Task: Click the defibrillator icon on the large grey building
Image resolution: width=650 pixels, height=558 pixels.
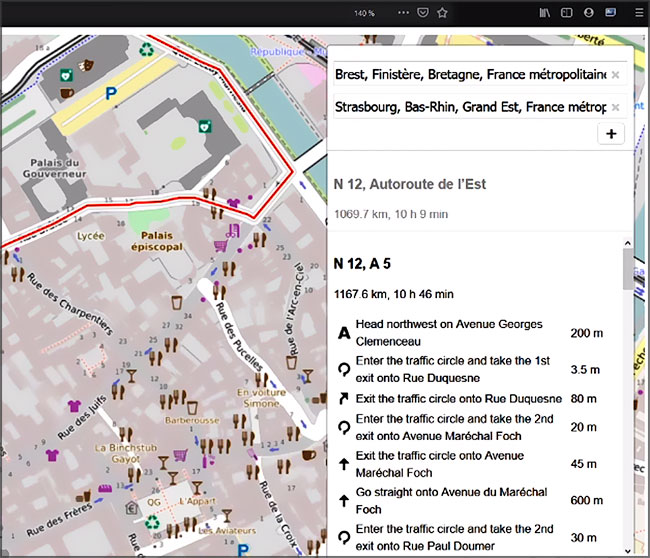Action: (x=205, y=126)
